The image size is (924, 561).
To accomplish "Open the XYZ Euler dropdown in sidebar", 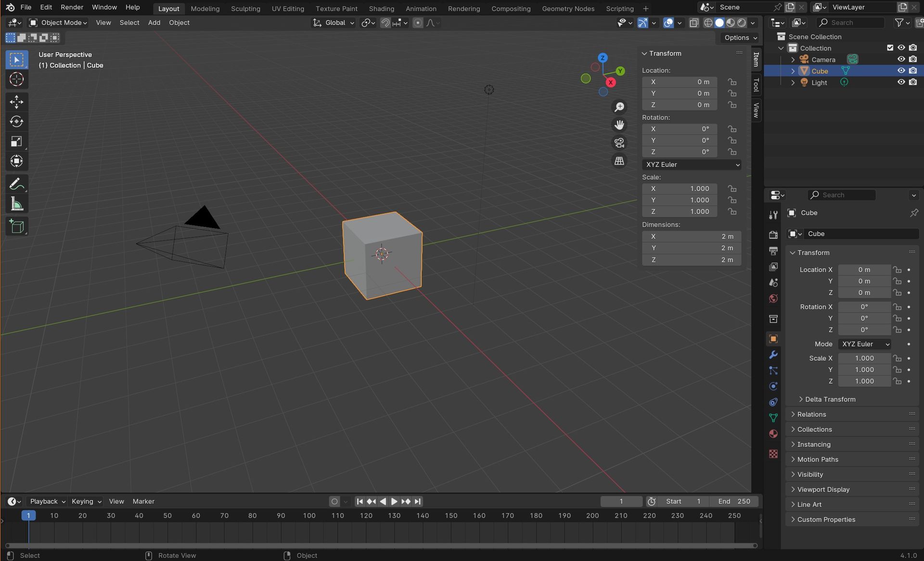I will click(692, 165).
